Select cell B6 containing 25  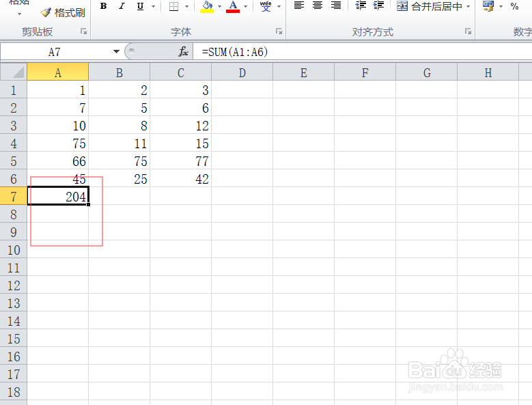tap(120, 178)
